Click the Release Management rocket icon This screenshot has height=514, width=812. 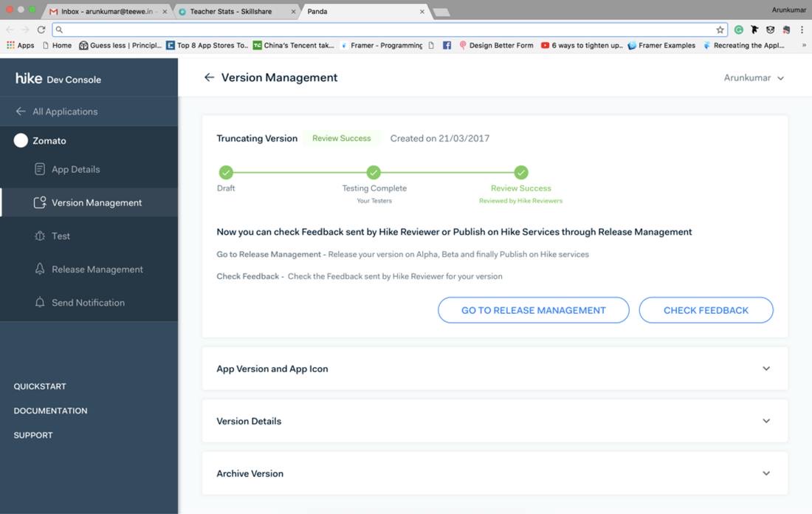(40, 268)
